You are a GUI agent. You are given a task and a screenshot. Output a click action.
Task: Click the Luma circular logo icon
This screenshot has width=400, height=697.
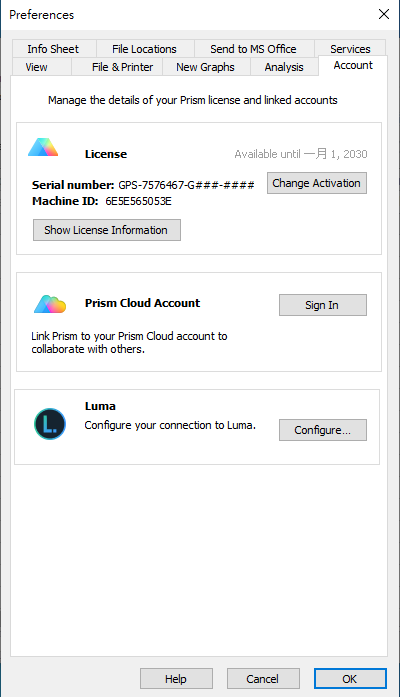(x=50, y=424)
